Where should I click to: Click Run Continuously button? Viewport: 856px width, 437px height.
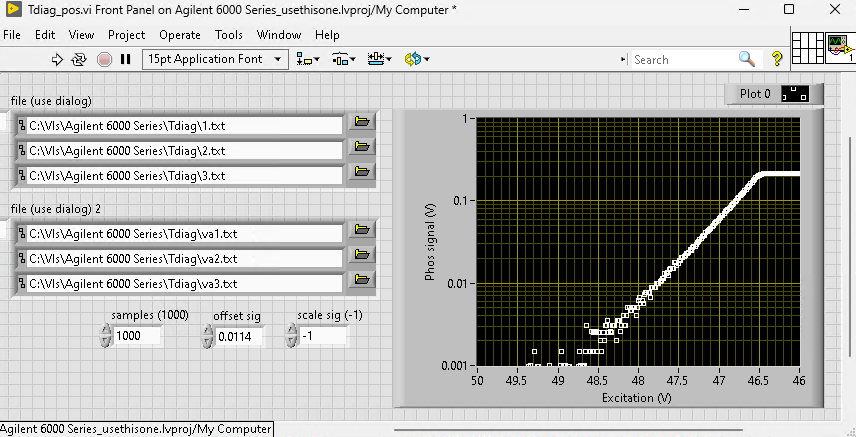point(80,60)
